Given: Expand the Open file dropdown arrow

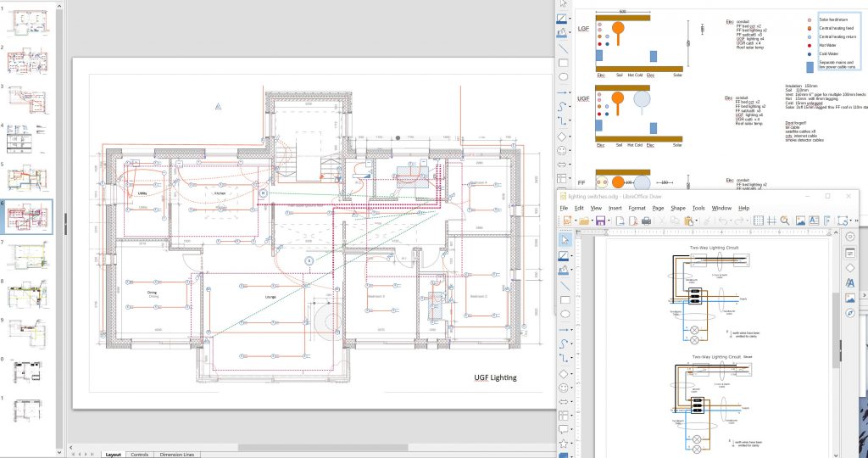Looking at the screenshot, I should coord(592,221).
